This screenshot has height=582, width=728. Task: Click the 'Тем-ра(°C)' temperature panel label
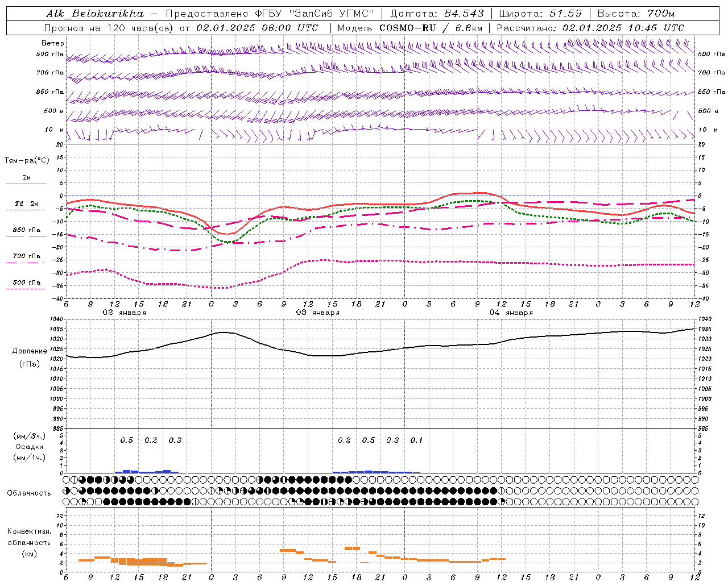point(27,161)
